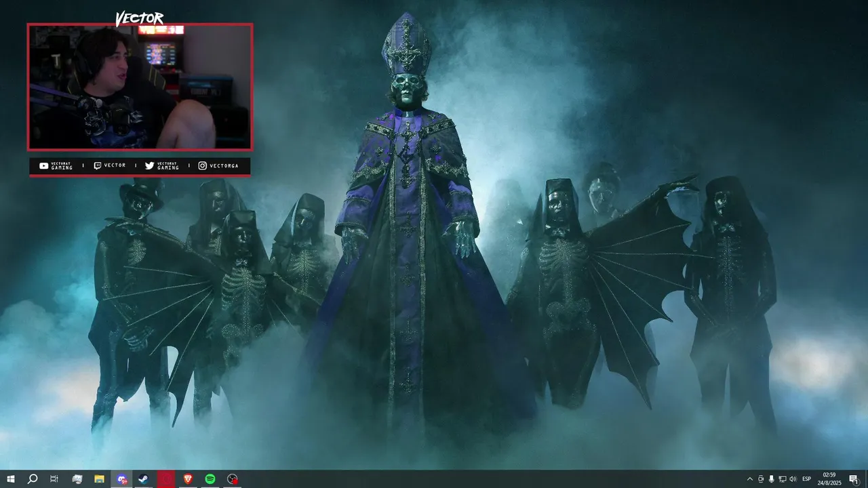Image resolution: width=868 pixels, height=488 pixels.
Task: Click the red app taskbar icon
Action: pos(166,479)
